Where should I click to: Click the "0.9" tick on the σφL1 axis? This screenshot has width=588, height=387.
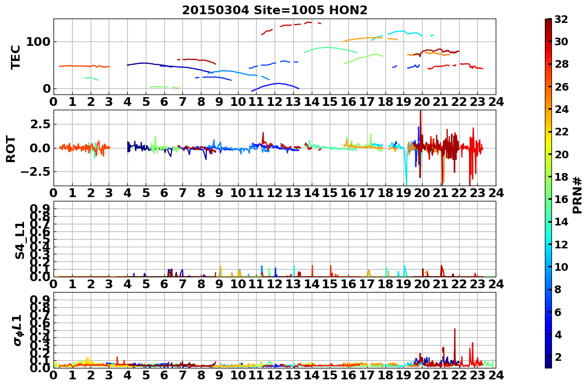click(40, 300)
